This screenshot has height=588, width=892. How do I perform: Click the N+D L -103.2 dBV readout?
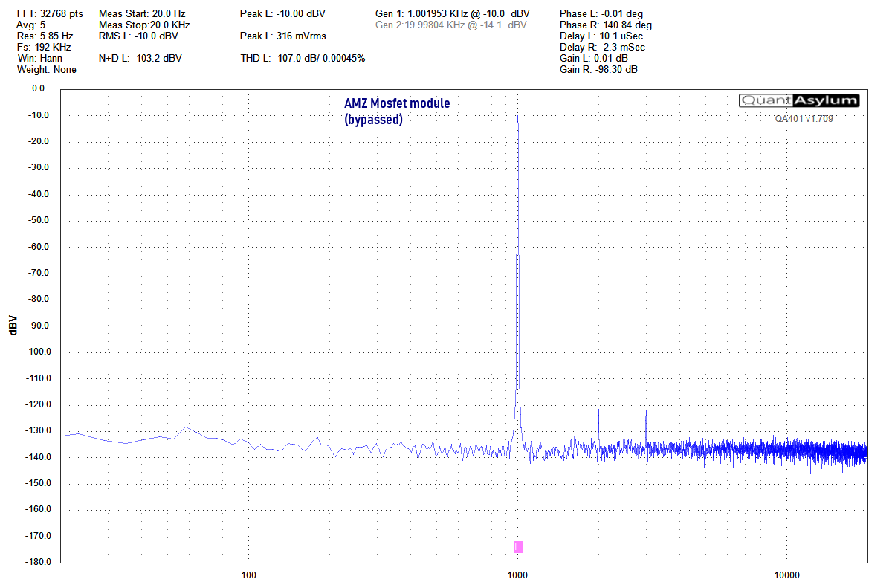coord(140,58)
